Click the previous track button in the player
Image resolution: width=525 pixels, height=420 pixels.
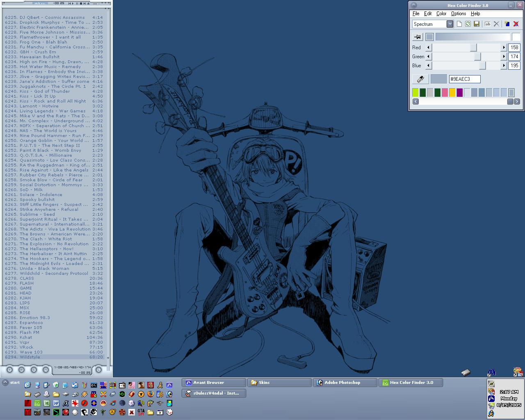click(x=69, y=3)
